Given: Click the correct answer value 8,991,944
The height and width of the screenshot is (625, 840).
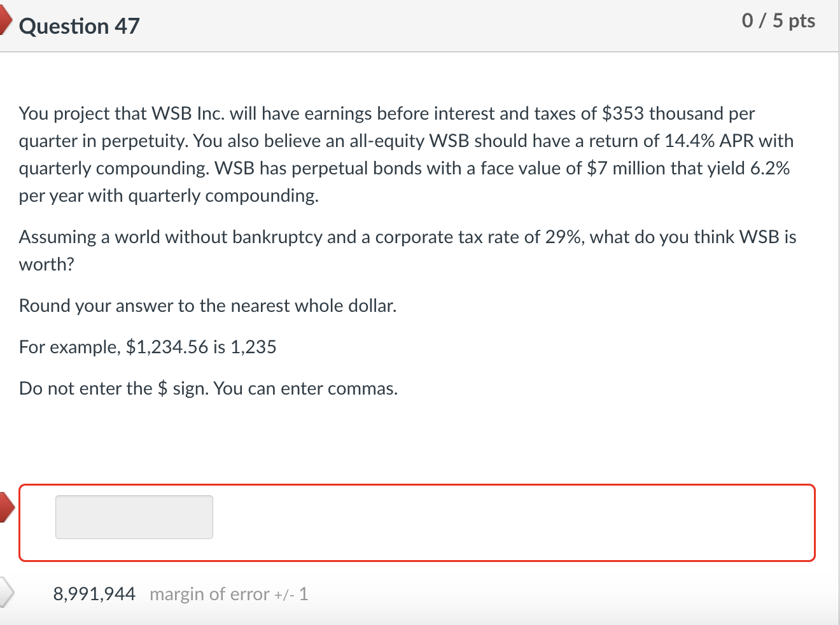Looking at the screenshot, I should coord(94,593).
